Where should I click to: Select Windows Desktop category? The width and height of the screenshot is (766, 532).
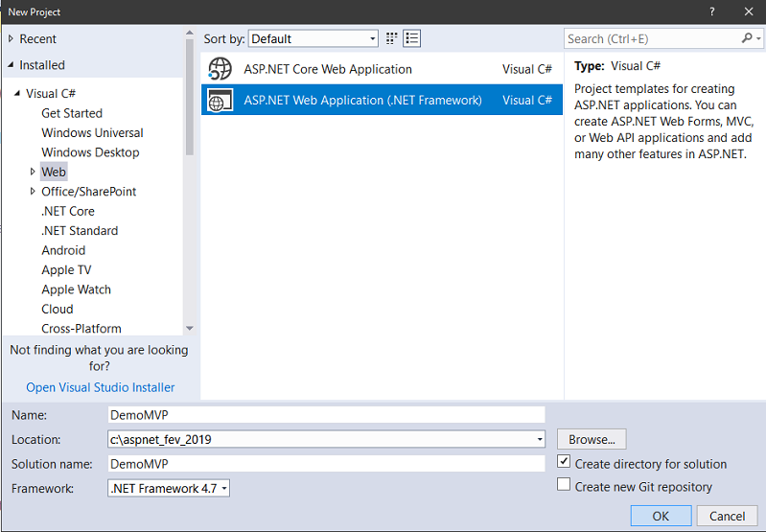coord(90,151)
